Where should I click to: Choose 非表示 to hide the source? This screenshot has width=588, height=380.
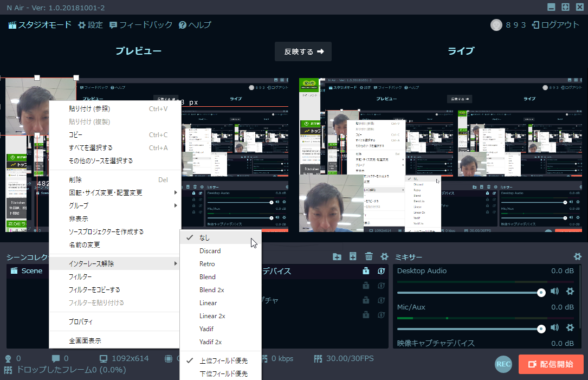pyautogui.click(x=115, y=218)
